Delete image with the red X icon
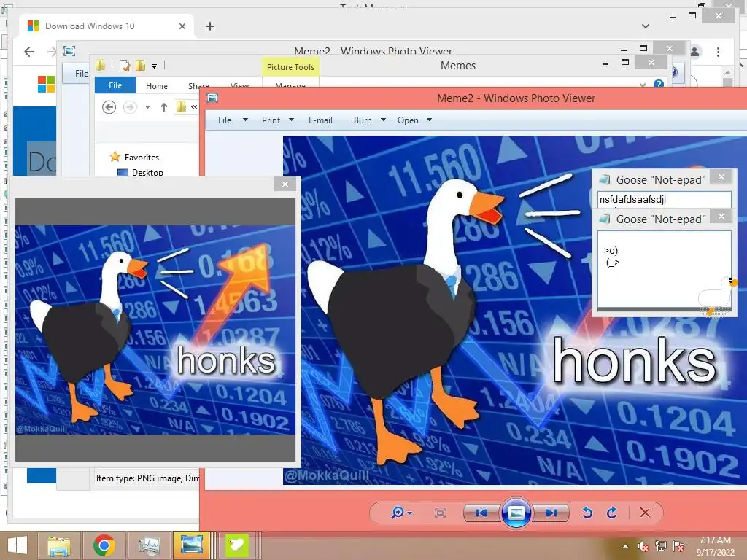Screen dimensions: 747x560 (x=645, y=513)
